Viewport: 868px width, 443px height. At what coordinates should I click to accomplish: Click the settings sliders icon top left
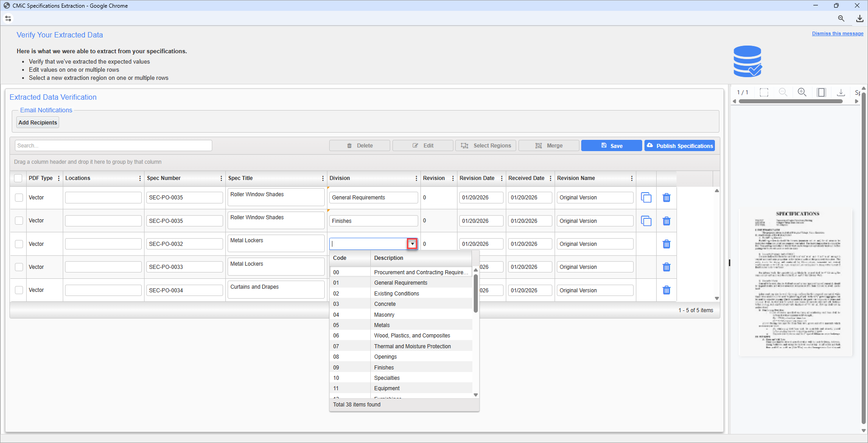pyautogui.click(x=8, y=18)
